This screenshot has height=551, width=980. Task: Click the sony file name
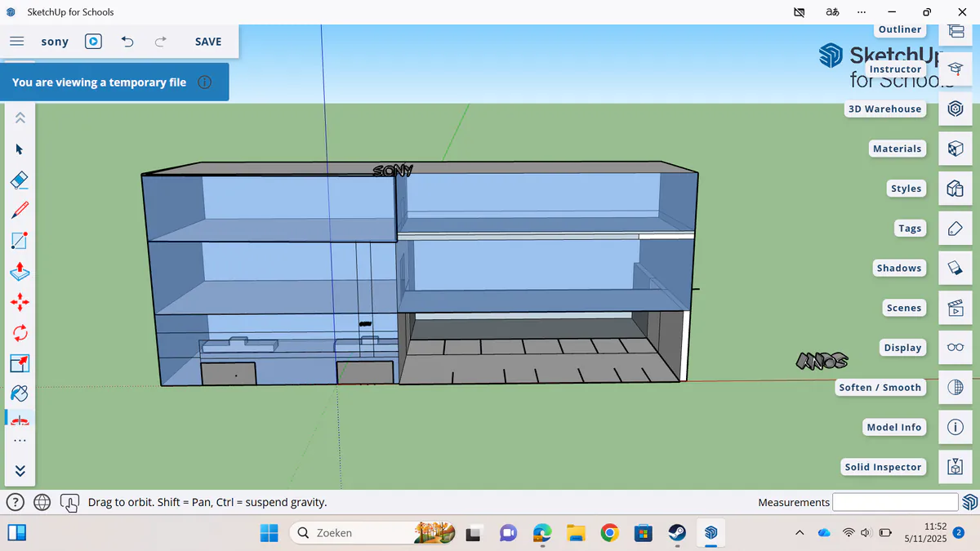(x=55, y=42)
